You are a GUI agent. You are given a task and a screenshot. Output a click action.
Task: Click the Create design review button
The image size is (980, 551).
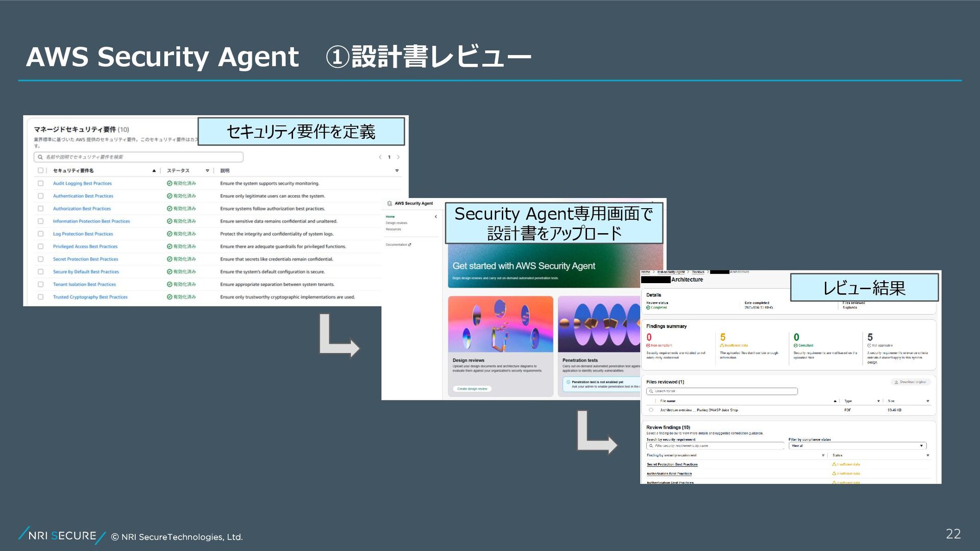[x=472, y=389]
